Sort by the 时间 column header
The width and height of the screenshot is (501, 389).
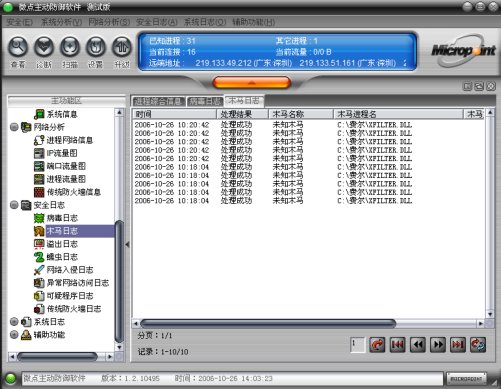tap(174, 114)
